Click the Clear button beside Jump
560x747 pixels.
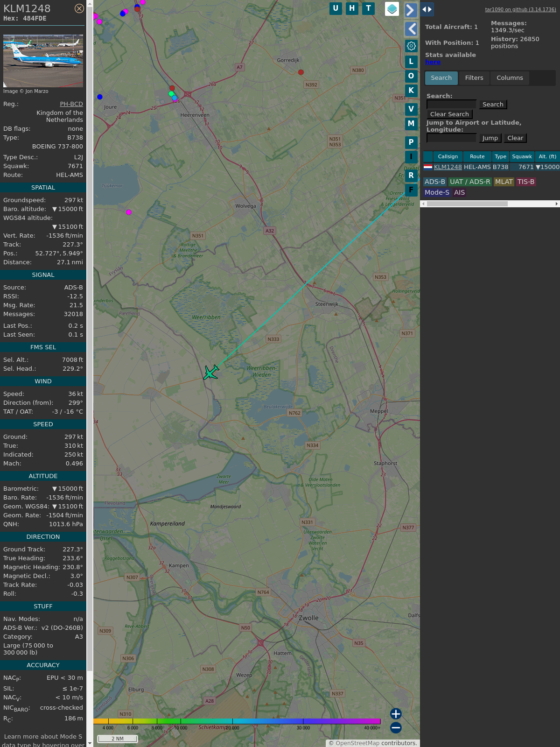[515, 138]
